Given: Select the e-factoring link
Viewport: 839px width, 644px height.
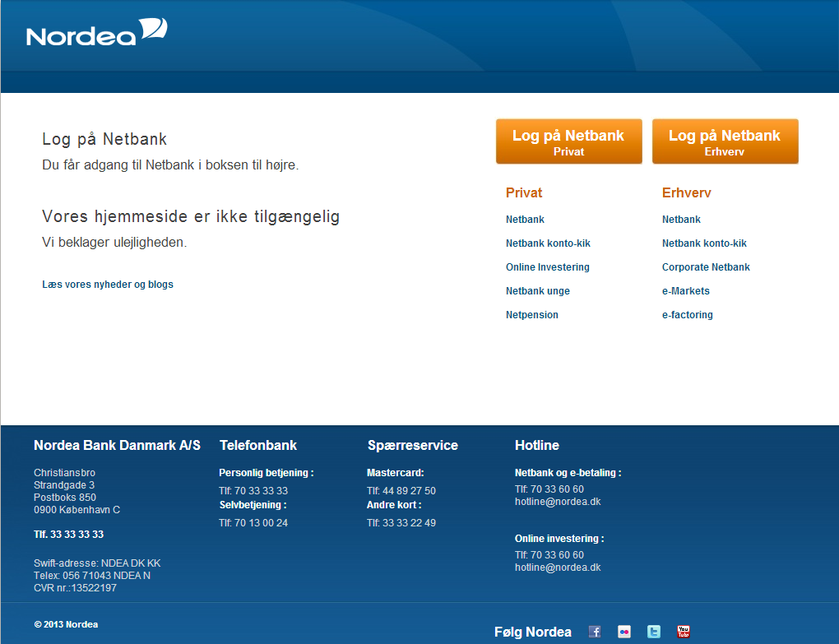Looking at the screenshot, I should [687, 315].
